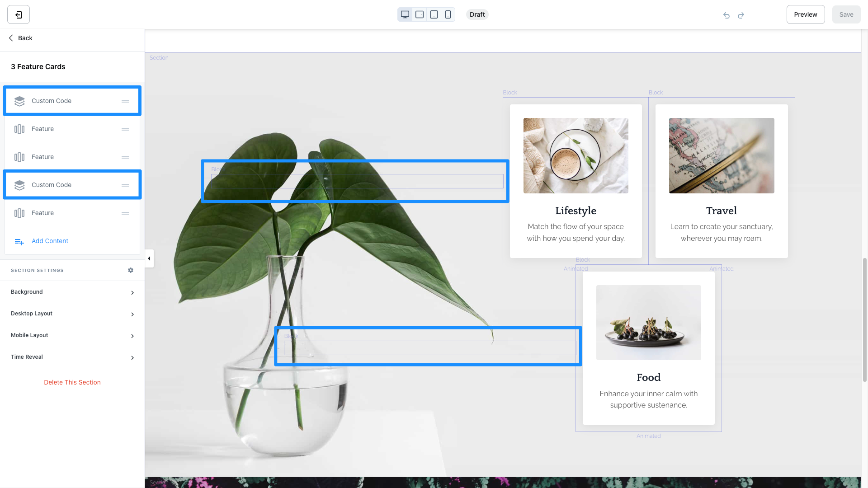Image resolution: width=868 pixels, height=488 pixels.
Task: Open section settings gear icon
Action: click(131, 270)
